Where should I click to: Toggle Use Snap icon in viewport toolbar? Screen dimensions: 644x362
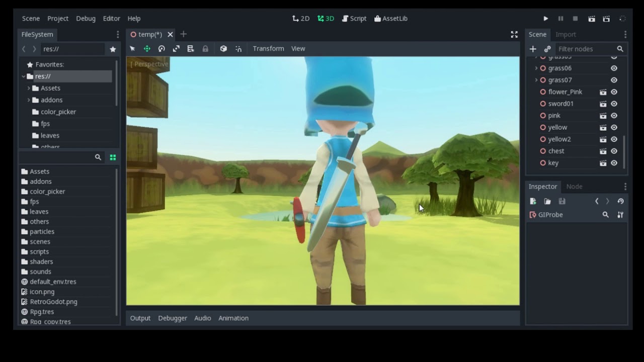[x=238, y=49]
